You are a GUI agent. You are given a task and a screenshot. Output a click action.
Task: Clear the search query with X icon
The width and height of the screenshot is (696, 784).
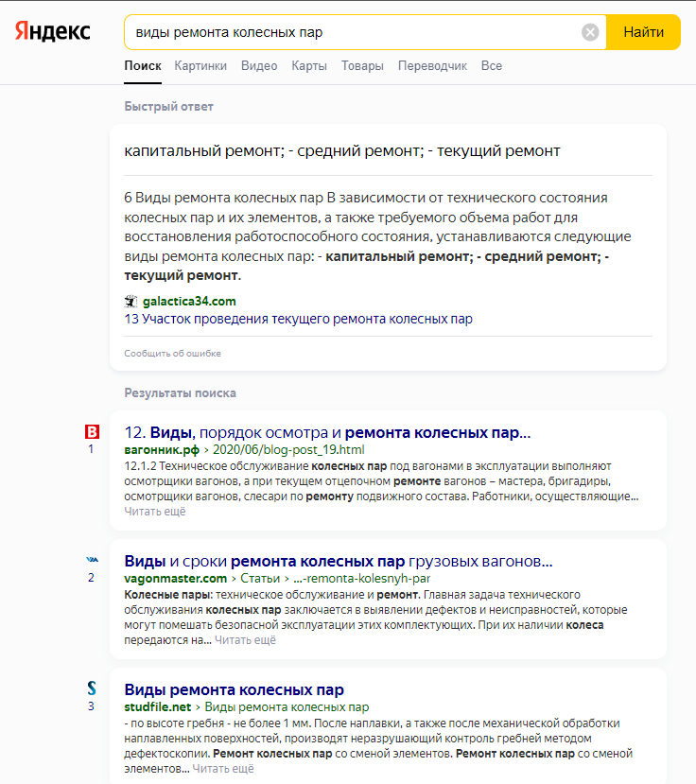click(x=590, y=32)
